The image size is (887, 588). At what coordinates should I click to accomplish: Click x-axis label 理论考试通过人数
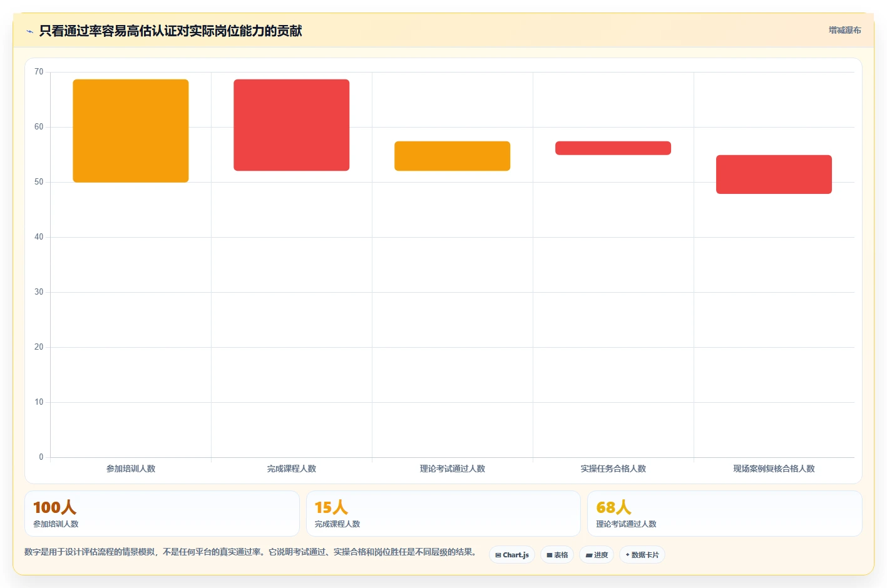click(453, 469)
